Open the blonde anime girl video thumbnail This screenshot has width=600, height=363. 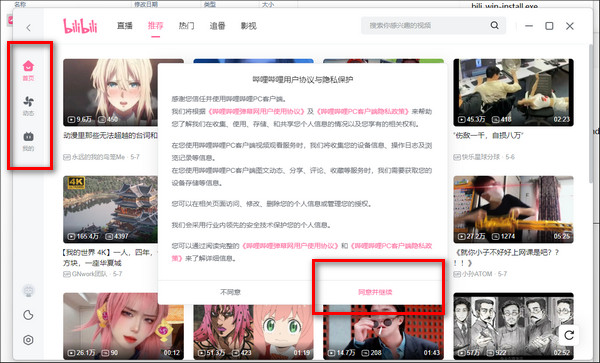click(111, 92)
